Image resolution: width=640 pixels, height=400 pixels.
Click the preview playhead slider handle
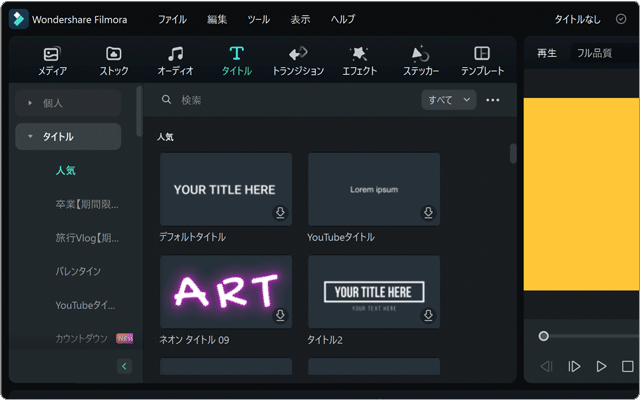[543, 336]
